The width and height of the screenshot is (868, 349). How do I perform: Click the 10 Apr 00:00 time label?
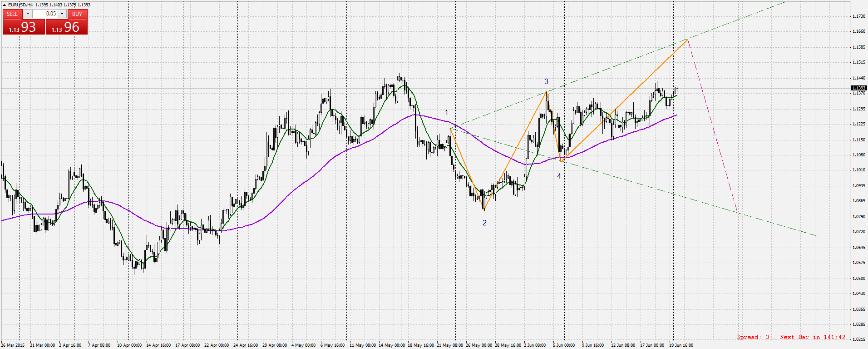[x=129, y=345]
